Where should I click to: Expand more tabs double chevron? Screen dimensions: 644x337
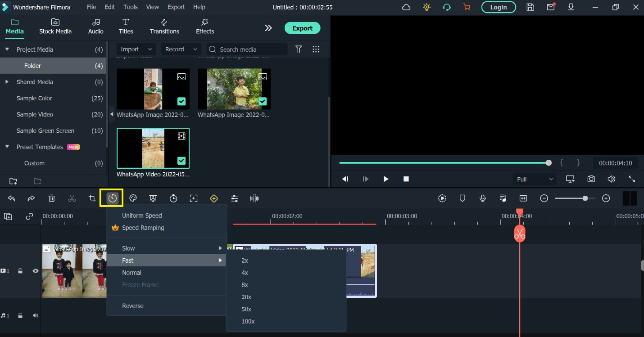[268, 28]
